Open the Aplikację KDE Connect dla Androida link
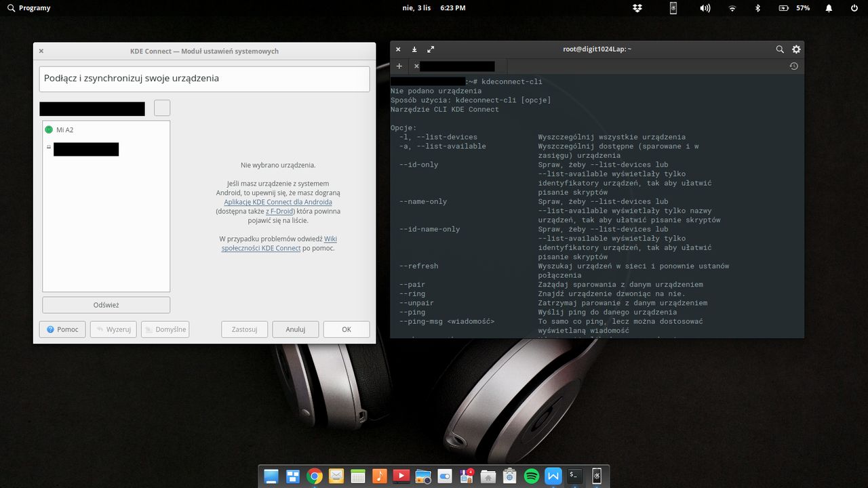This screenshot has width=868, height=488. 278,202
